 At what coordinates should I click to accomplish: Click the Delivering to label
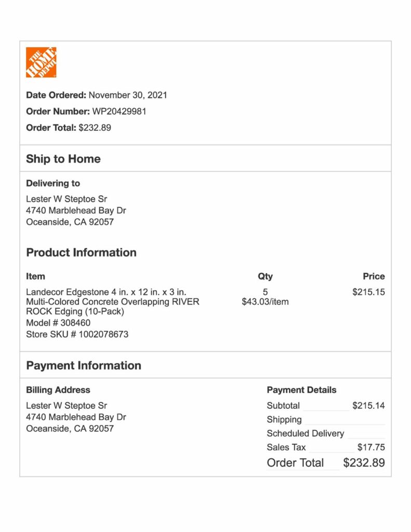pyautogui.click(x=53, y=183)
